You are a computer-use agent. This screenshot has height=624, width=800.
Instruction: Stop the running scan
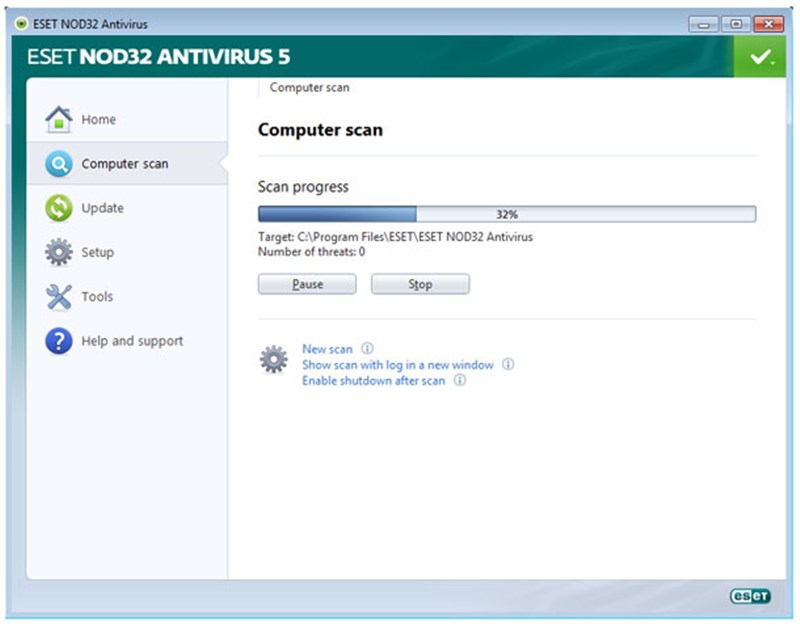click(x=420, y=284)
